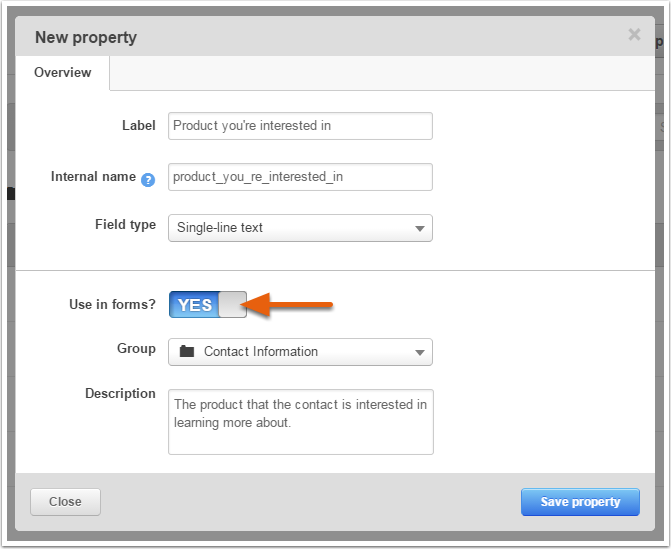Toggle the Use in forms YES switch
This screenshot has height=549, width=671.
click(208, 305)
